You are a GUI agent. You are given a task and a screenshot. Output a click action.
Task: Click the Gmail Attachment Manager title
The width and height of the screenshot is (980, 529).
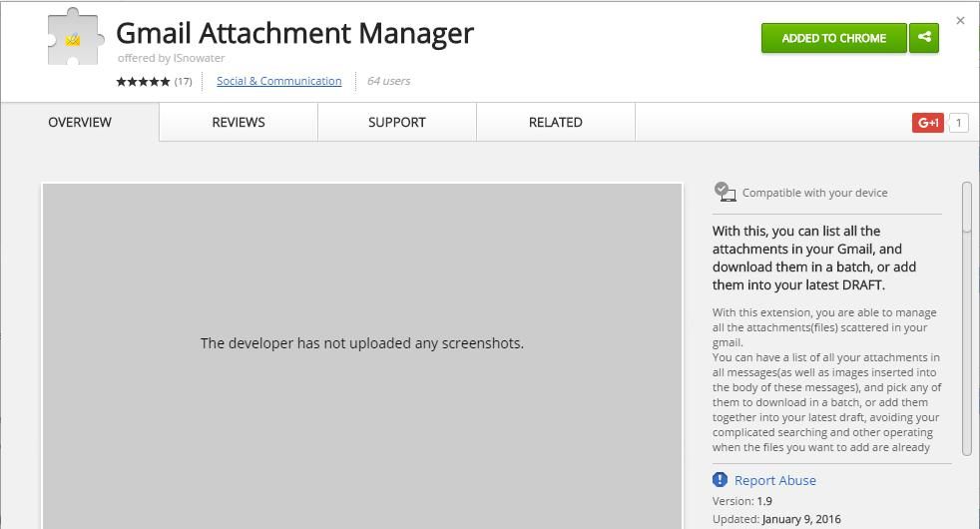click(x=295, y=33)
